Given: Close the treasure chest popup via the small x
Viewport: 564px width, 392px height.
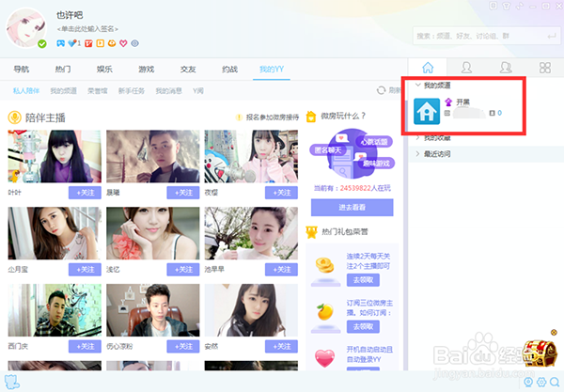Looking at the screenshot, I should point(554,332).
